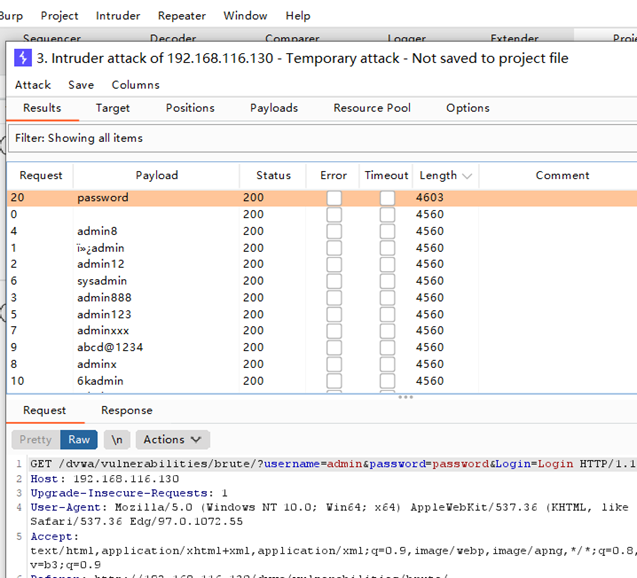Toggle Length column sort arrow

(467, 176)
